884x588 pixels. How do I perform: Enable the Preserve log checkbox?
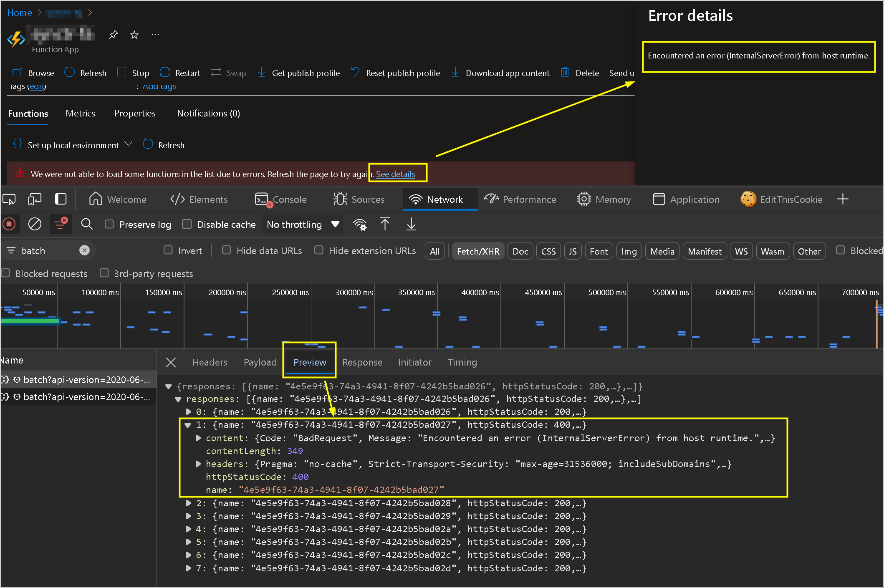(109, 225)
